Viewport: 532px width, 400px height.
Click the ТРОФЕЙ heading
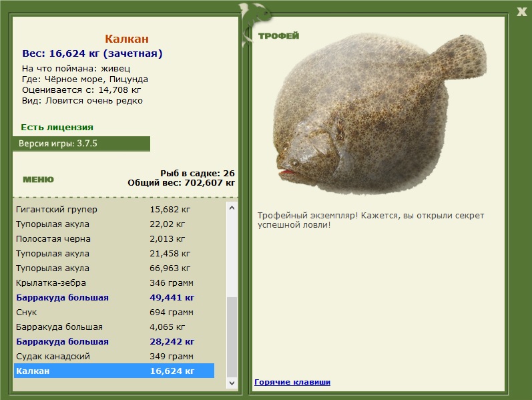click(x=278, y=36)
